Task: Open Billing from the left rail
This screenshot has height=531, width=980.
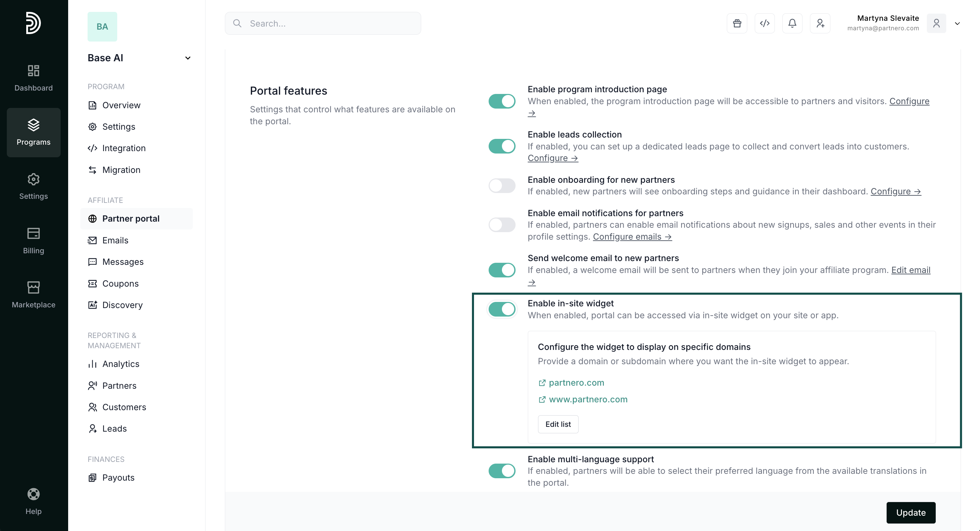Action: [33, 241]
